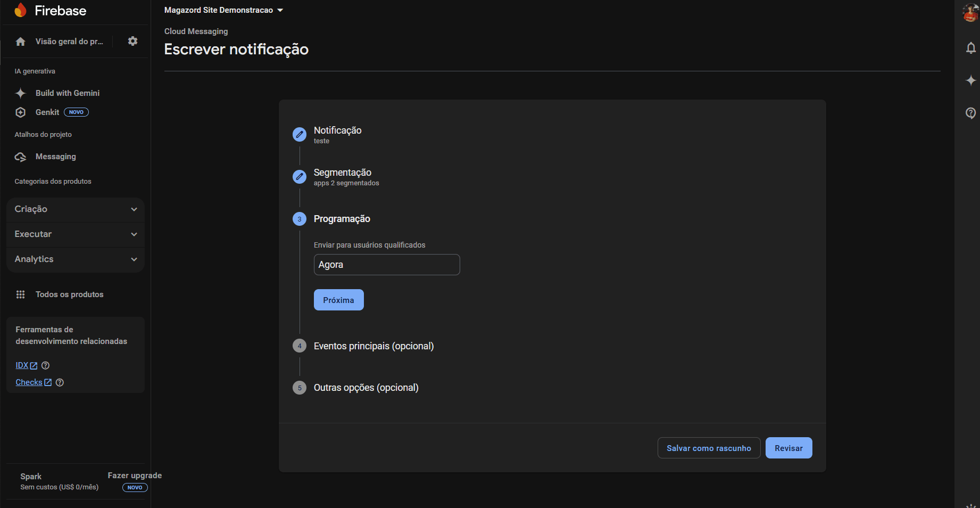Open the Segmentação step
The height and width of the screenshot is (508, 980).
point(343,173)
